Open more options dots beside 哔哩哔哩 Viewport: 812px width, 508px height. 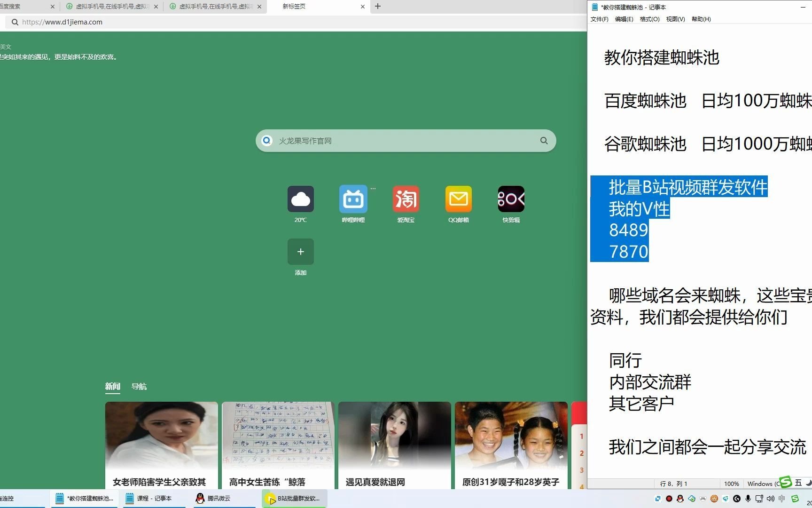click(373, 189)
